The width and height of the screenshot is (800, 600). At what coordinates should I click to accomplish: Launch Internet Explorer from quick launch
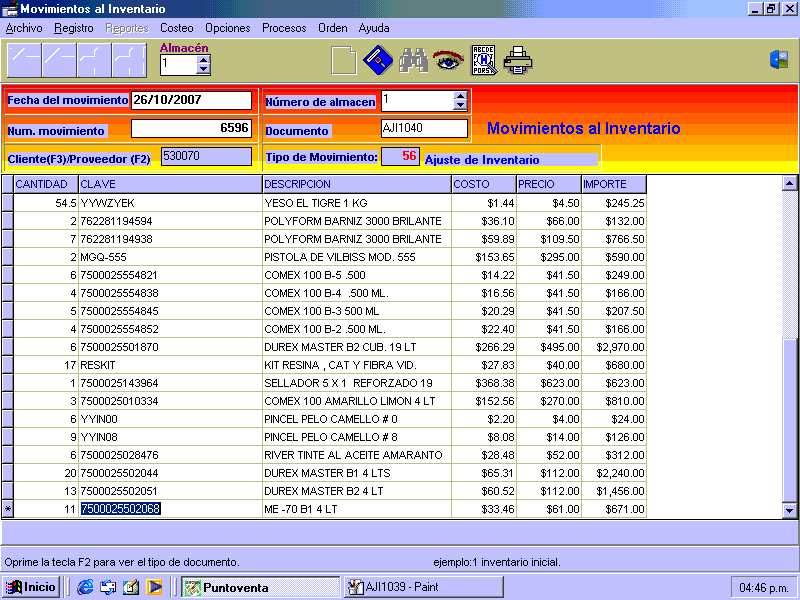(85, 587)
